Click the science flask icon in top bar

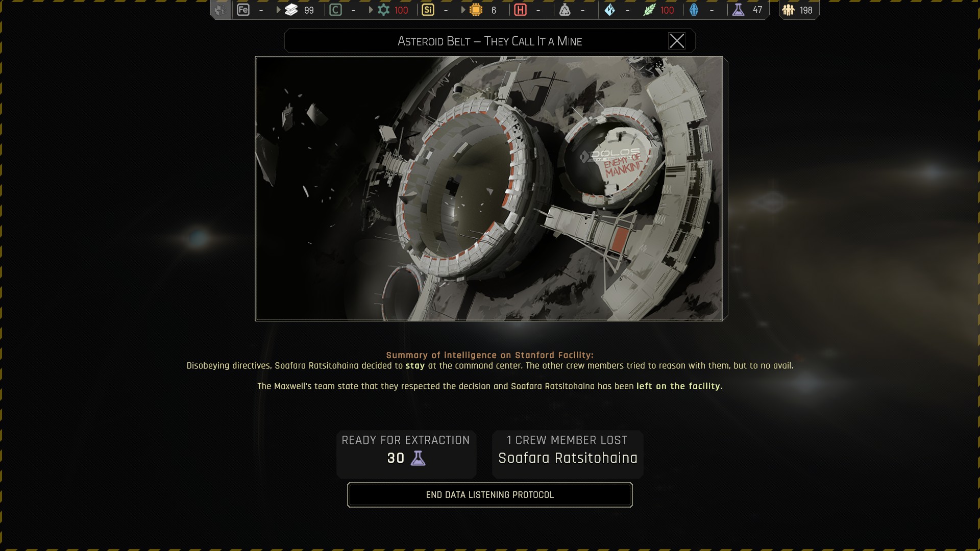pyautogui.click(x=738, y=10)
